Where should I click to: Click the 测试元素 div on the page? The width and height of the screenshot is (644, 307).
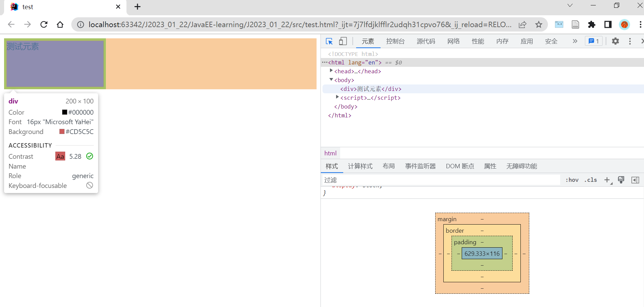[x=55, y=64]
